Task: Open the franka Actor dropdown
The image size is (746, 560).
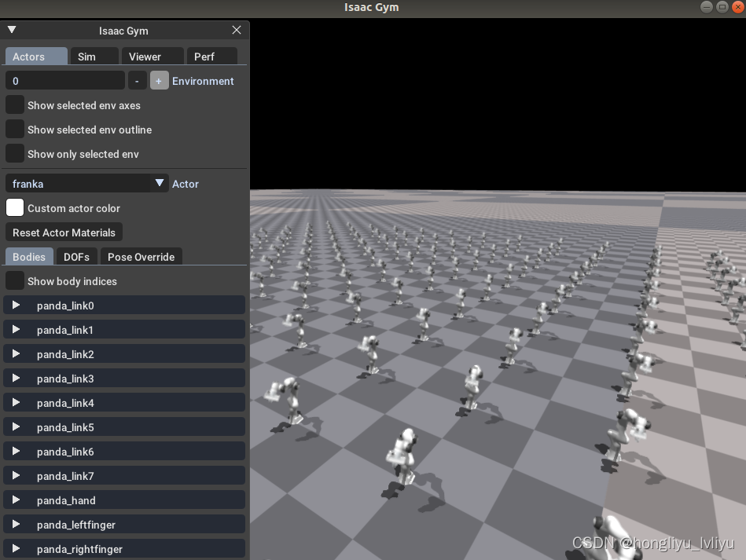Action: (87, 184)
